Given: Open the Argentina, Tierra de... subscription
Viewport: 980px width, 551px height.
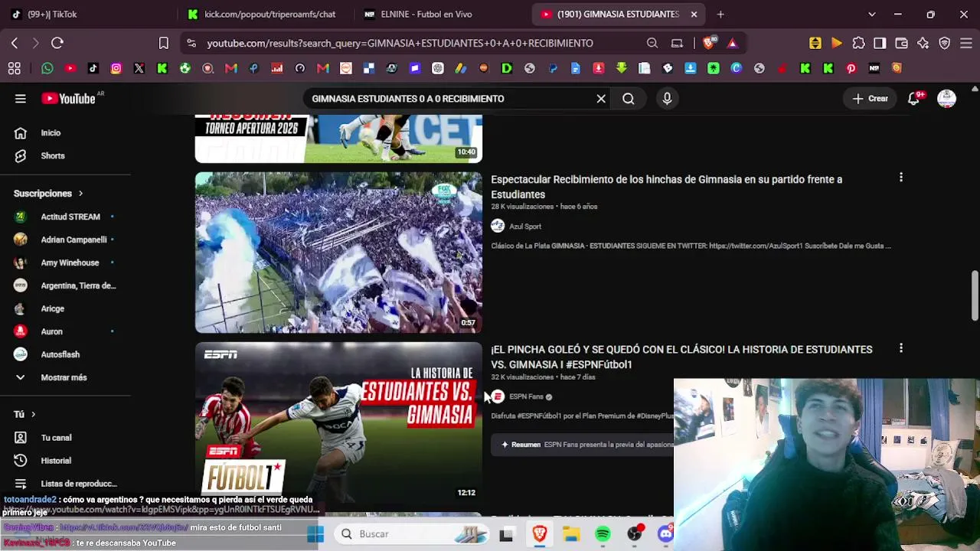Looking at the screenshot, I should tap(66, 285).
